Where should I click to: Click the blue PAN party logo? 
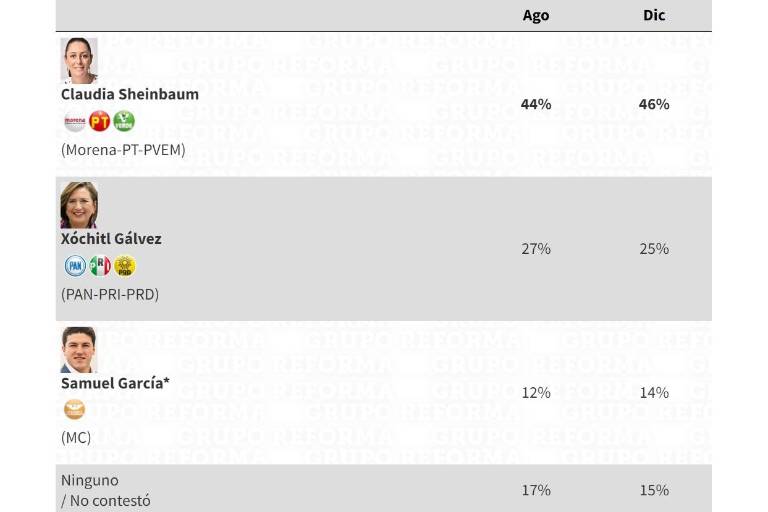75,266
